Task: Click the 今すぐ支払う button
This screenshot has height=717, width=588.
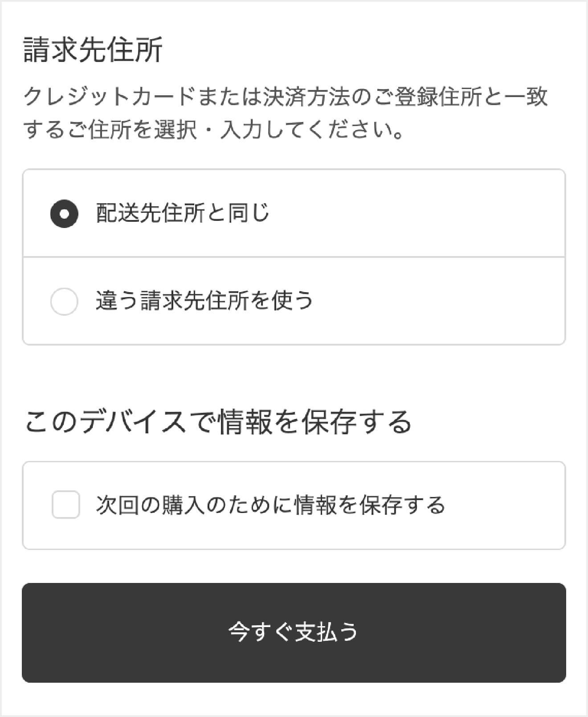Action: click(294, 633)
